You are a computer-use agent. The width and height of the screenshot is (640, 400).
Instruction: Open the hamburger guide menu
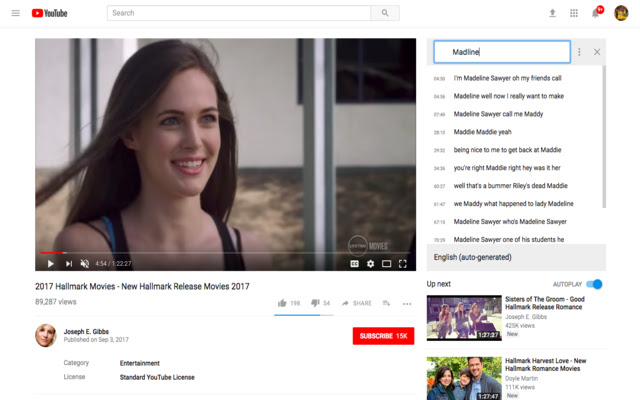click(x=16, y=13)
